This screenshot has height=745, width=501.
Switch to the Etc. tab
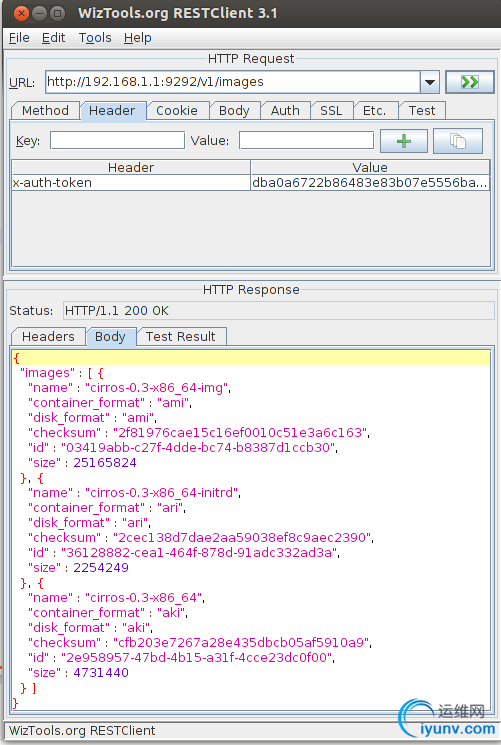point(375,111)
